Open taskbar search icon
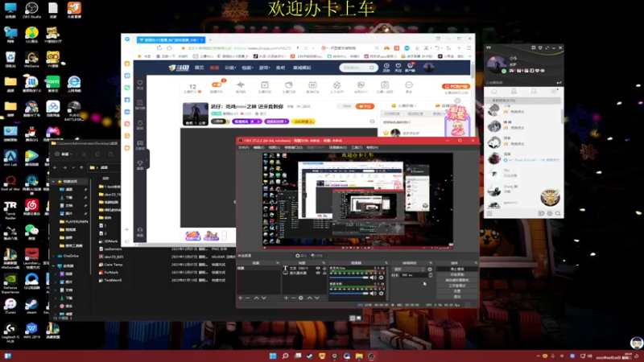This screenshot has height=362, width=644. [x=285, y=356]
